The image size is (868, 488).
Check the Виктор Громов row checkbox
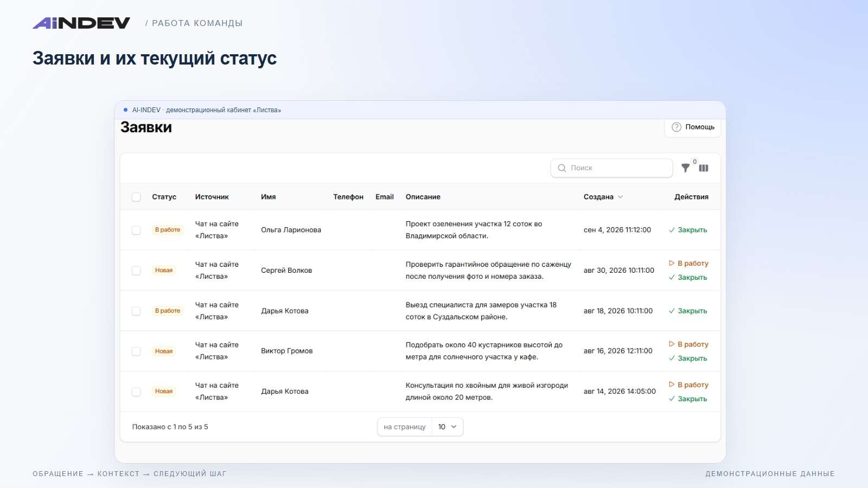136,351
